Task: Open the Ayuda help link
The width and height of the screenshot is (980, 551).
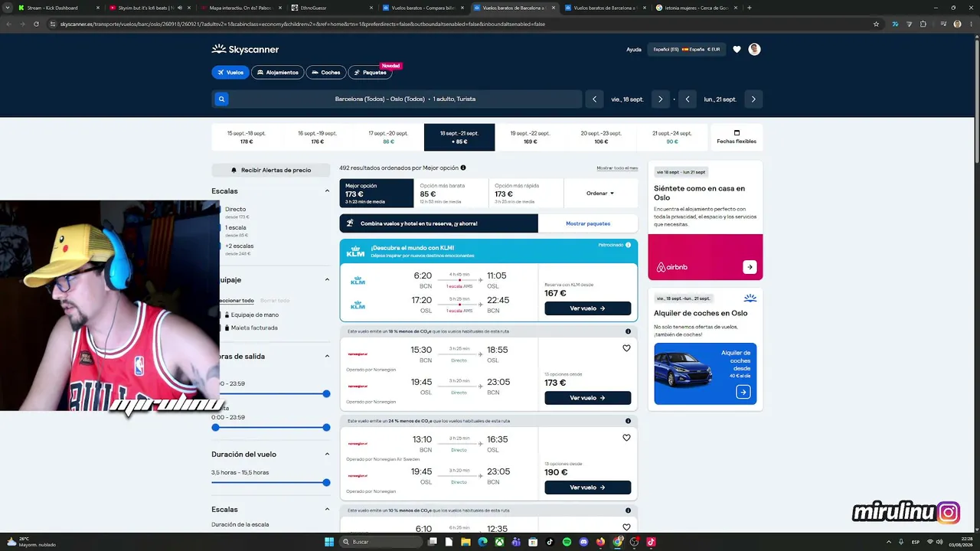Action: (634, 50)
